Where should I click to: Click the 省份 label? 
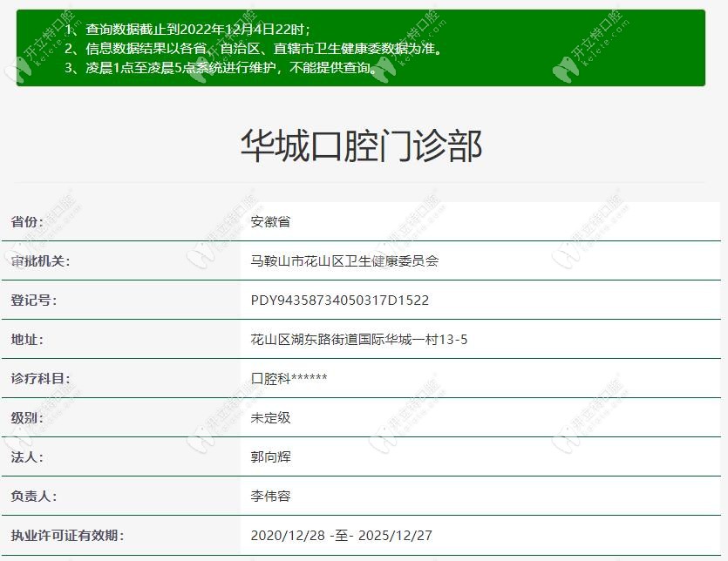coord(27,221)
